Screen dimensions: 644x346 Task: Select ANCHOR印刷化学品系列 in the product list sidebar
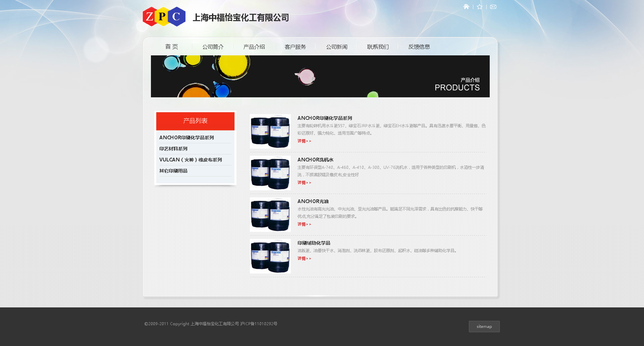pos(186,138)
